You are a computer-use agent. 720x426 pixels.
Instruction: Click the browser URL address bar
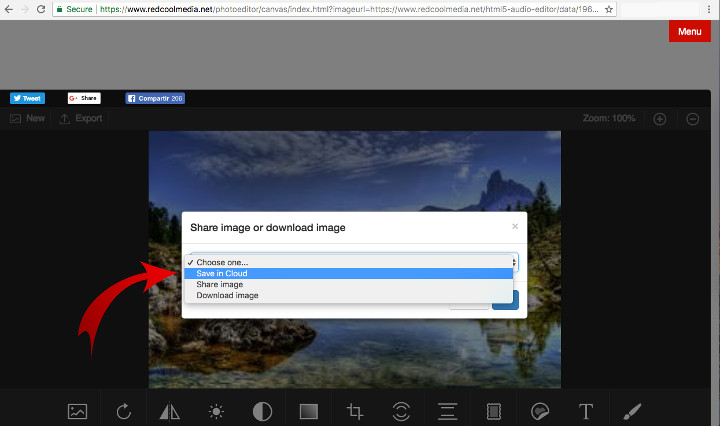tap(330, 8)
